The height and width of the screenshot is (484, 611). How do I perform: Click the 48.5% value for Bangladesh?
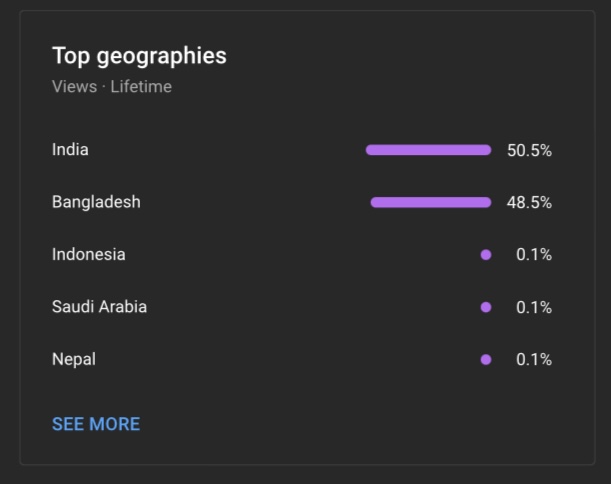pos(529,203)
